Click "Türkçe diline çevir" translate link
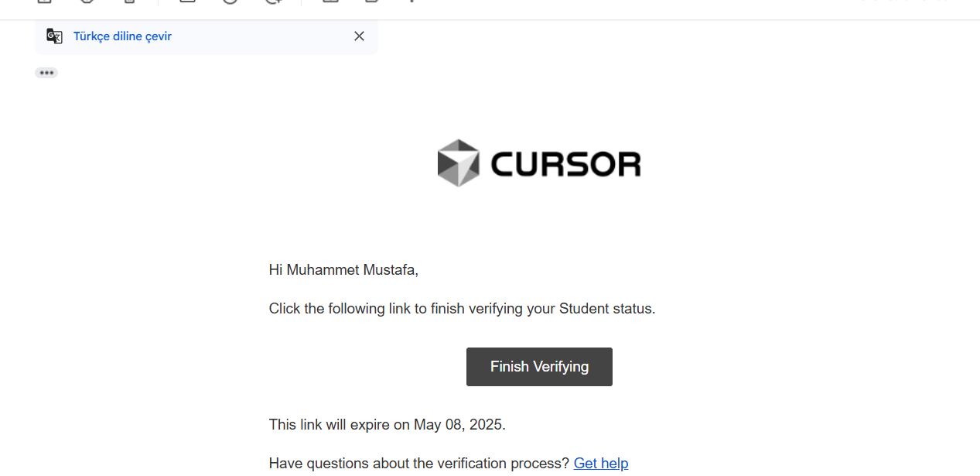980x476 pixels. 122,36
